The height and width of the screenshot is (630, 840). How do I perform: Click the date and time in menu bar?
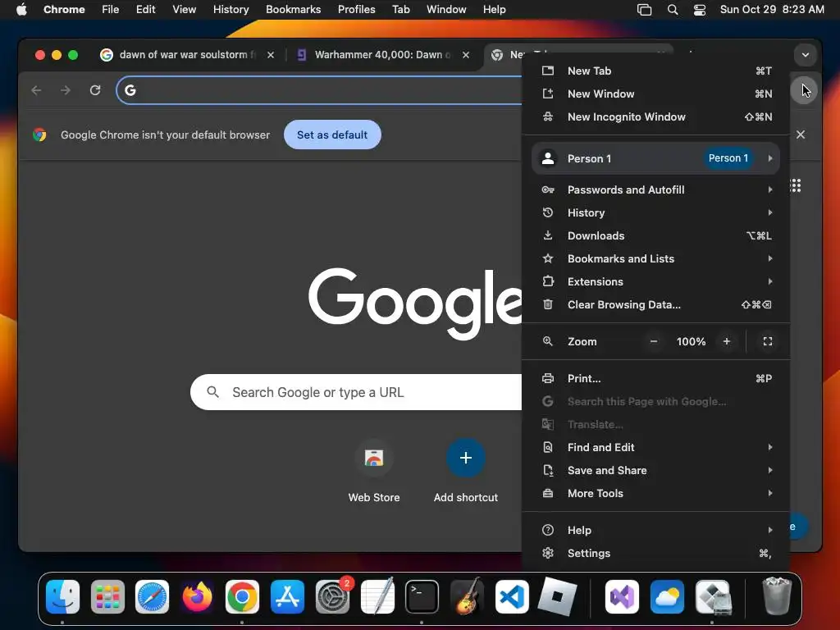click(772, 10)
